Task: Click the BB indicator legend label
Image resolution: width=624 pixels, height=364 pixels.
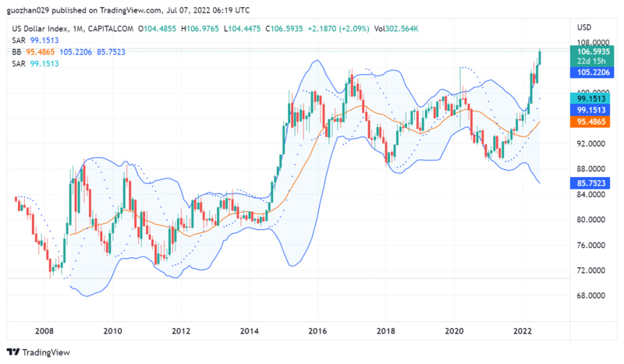Action: [x=16, y=51]
